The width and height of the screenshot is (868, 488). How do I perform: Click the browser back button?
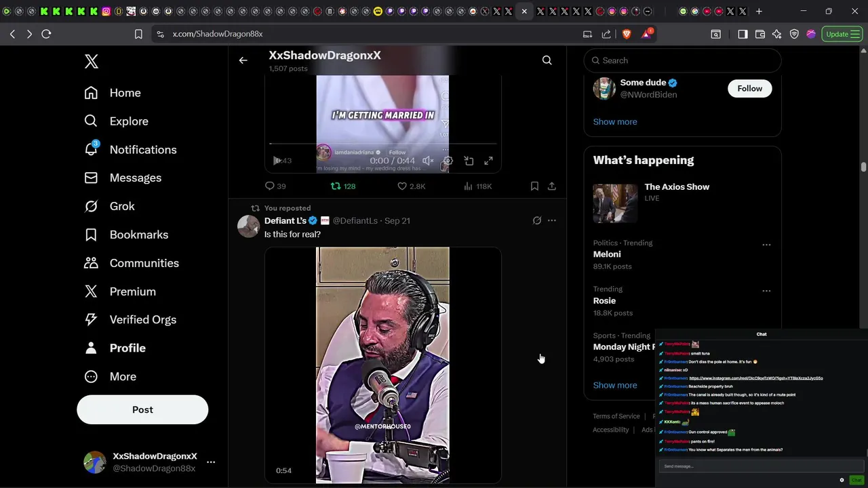[12, 34]
